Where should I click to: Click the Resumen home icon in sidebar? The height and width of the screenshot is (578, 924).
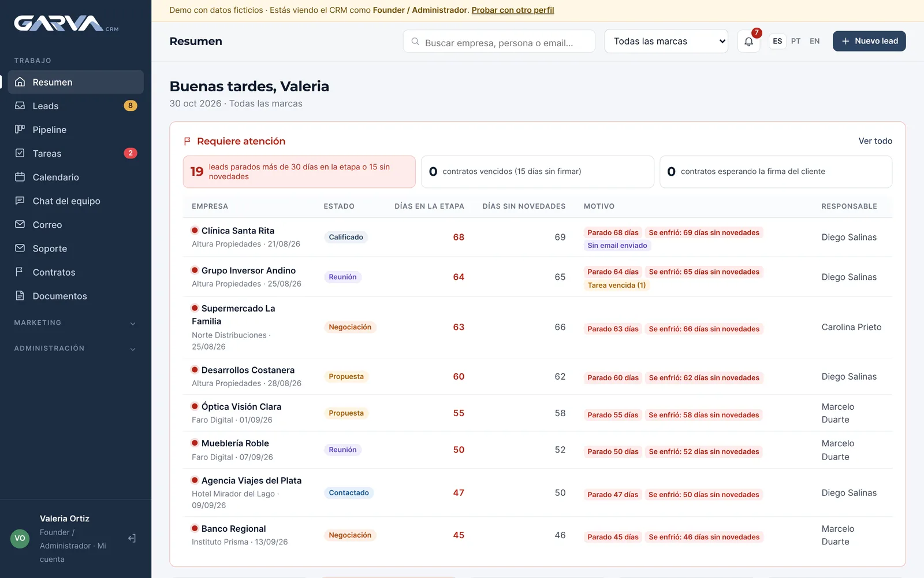tap(20, 81)
